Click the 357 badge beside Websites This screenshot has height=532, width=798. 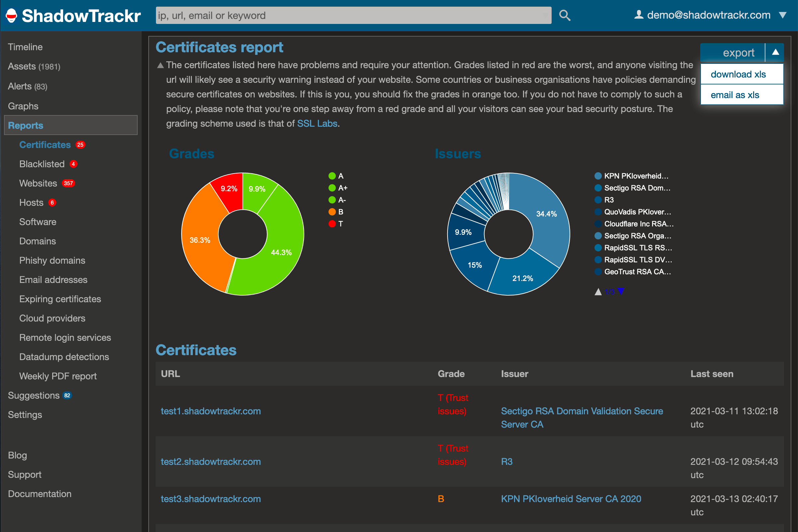pyautogui.click(x=68, y=183)
